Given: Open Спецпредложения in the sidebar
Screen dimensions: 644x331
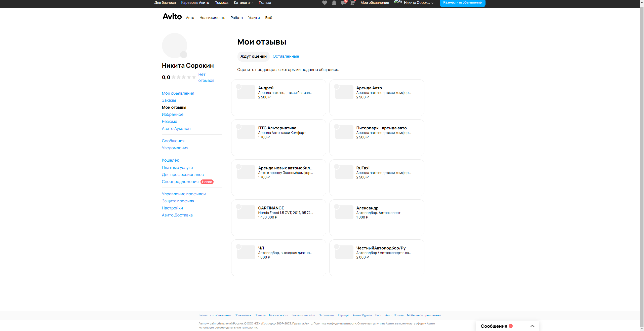Looking at the screenshot, I should (180, 182).
